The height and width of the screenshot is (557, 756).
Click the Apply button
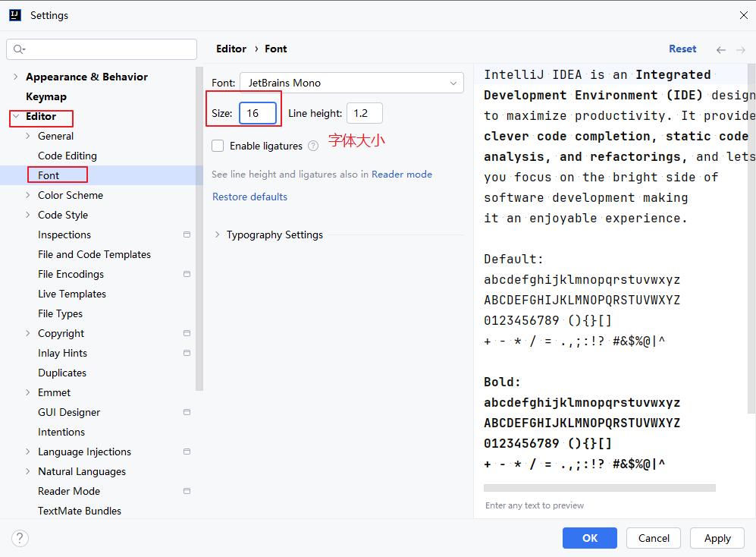click(717, 538)
